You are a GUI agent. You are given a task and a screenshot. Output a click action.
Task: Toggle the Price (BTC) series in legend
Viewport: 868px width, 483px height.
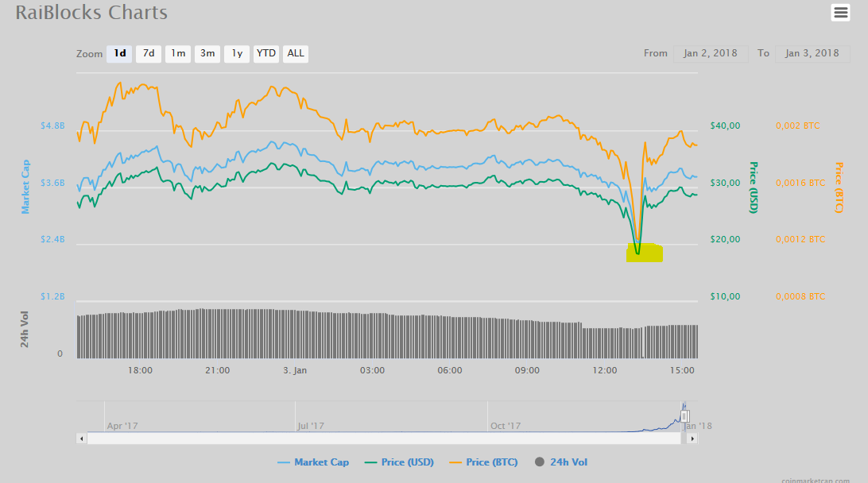pyautogui.click(x=483, y=462)
